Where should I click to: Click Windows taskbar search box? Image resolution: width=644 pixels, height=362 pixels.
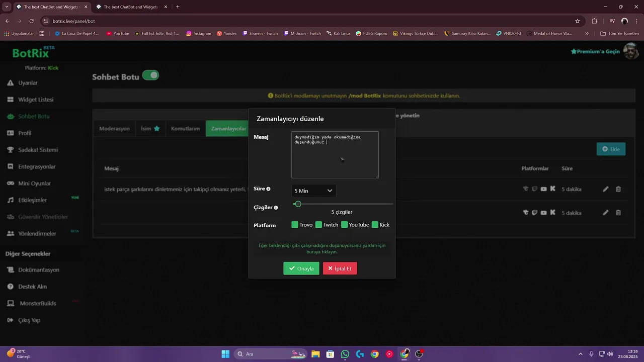tap(271, 354)
